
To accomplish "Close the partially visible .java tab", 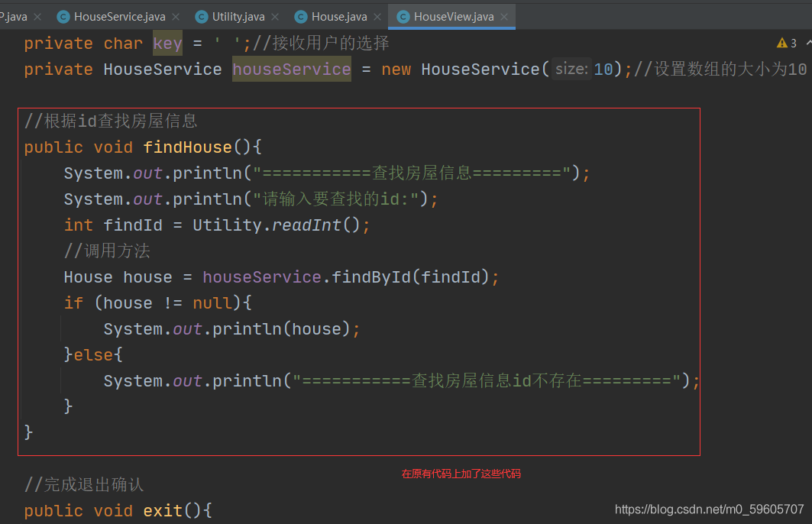I will click(x=37, y=17).
